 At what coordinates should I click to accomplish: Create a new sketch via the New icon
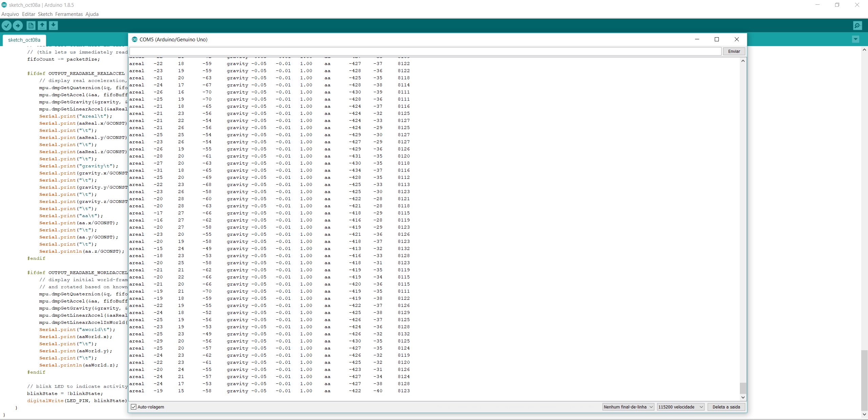(30, 25)
